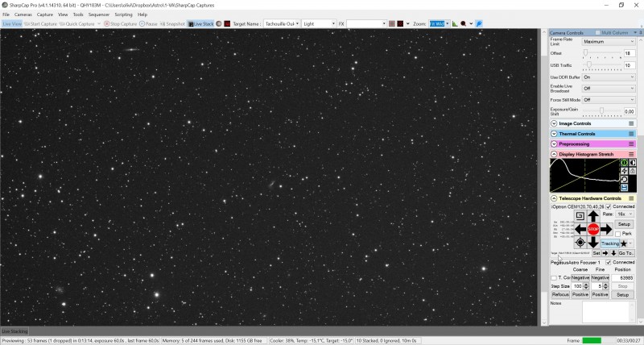Image resolution: width=644 pixels, height=345 pixels.
Task: Click the Refocus button
Action: [560, 295]
